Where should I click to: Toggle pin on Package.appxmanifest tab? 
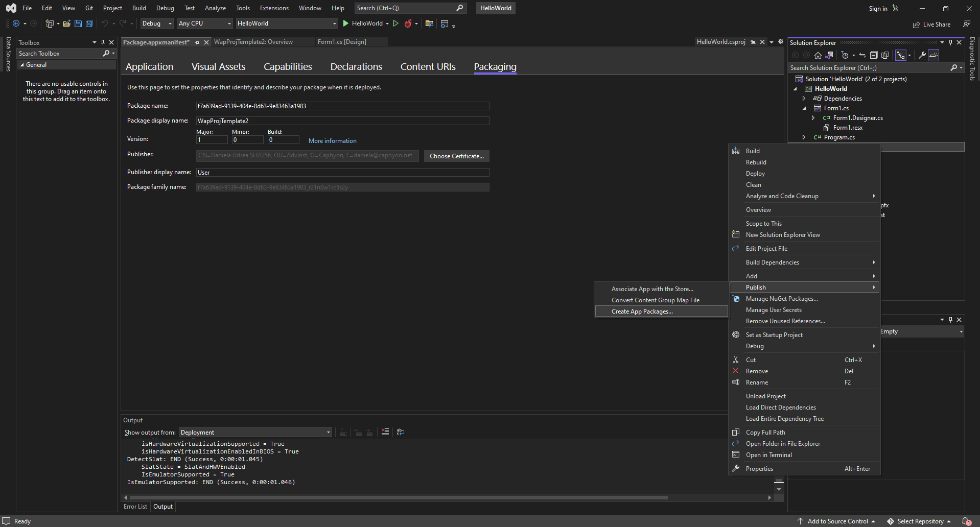coord(197,42)
